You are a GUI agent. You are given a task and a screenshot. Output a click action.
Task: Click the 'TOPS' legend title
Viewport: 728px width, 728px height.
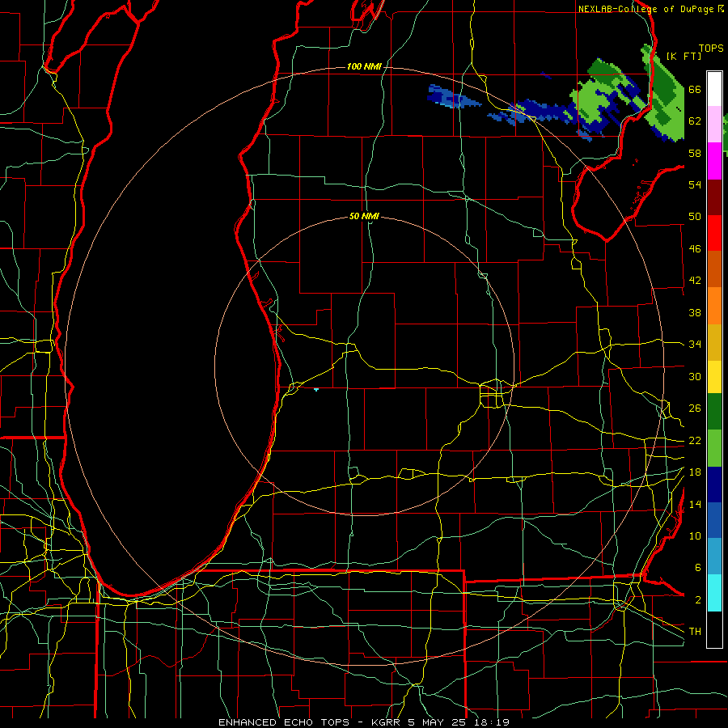tap(711, 49)
